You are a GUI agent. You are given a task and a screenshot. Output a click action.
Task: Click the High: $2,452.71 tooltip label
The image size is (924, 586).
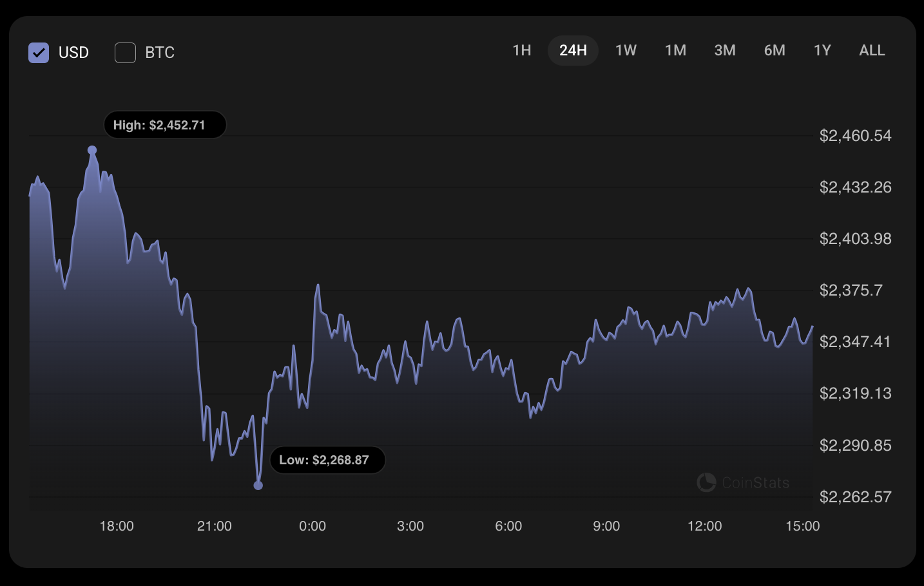pyautogui.click(x=165, y=125)
